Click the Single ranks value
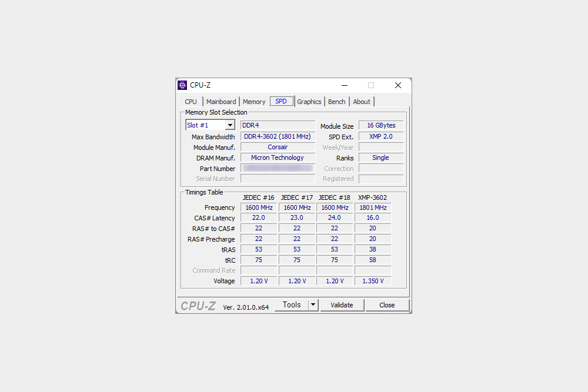Viewport: 588px width, 392px height. coord(381,158)
